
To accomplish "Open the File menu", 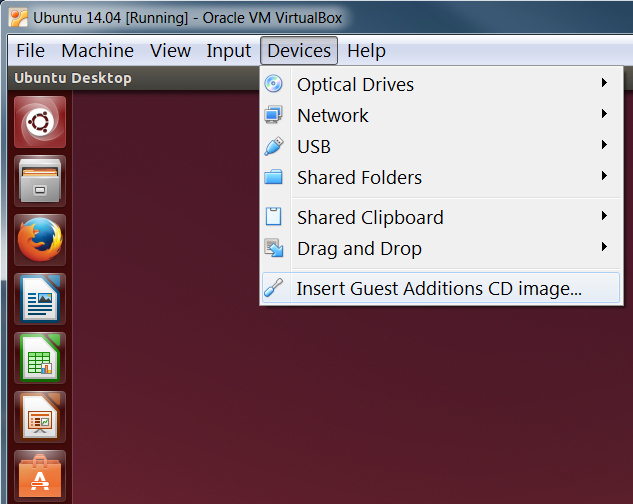I will pos(30,51).
